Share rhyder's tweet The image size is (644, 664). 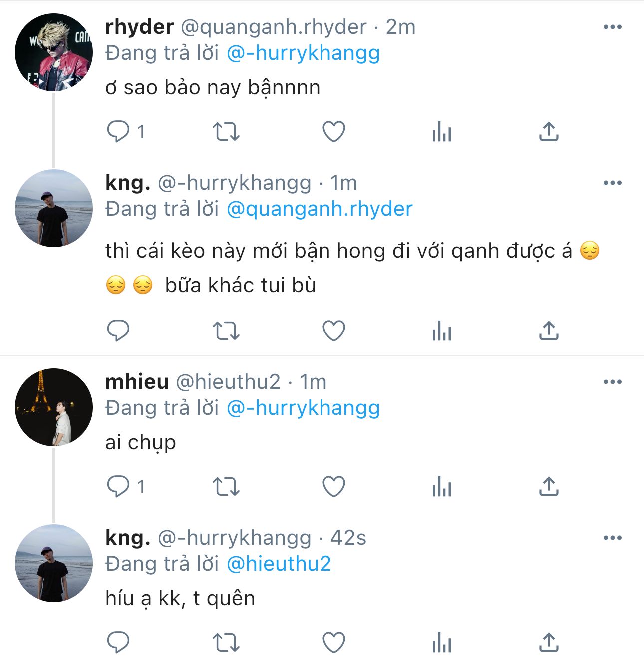click(549, 131)
